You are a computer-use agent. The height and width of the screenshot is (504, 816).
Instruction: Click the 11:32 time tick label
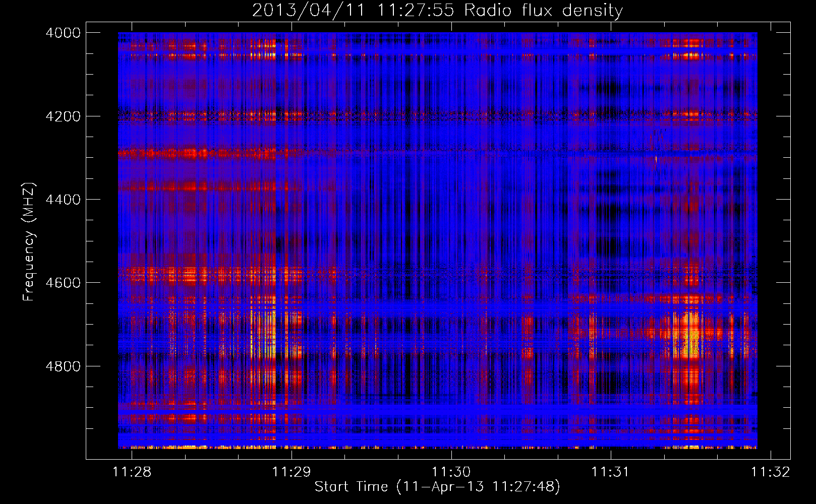(x=771, y=472)
